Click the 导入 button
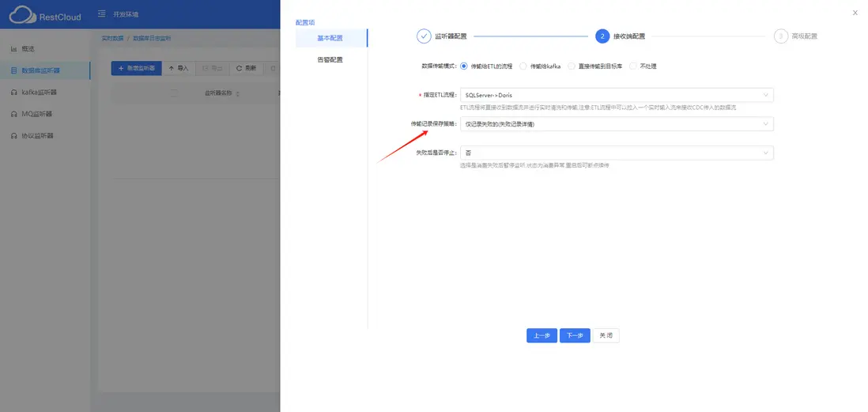The image size is (868, 412). [179, 68]
